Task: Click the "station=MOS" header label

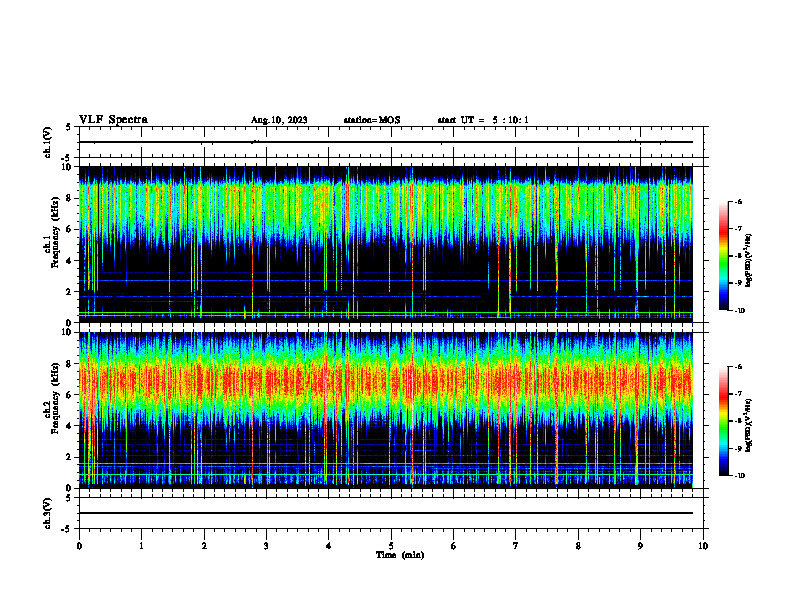Action: [x=372, y=120]
